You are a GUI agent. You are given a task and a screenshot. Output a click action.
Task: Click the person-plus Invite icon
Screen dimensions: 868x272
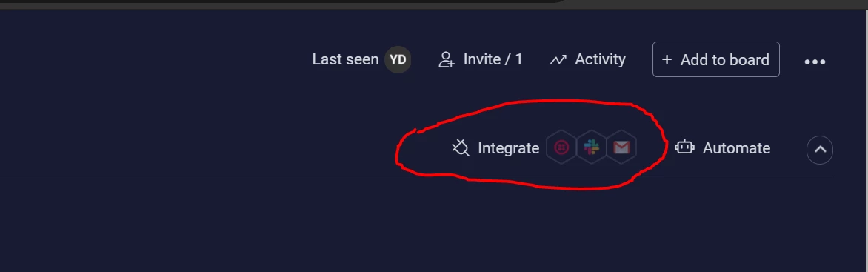[446, 59]
